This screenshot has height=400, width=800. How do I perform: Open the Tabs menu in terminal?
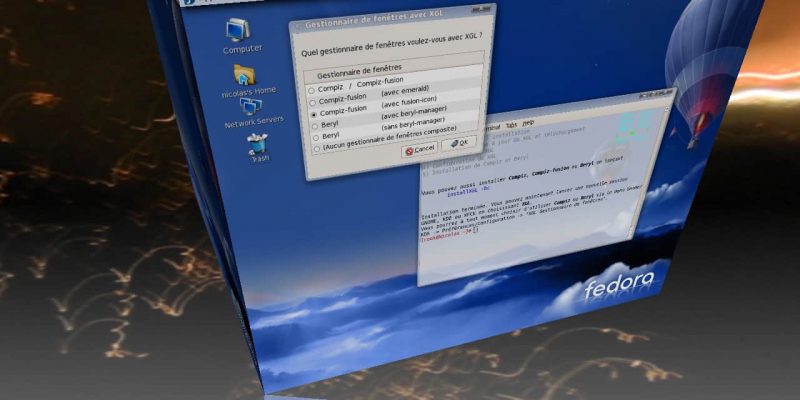pyautogui.click(x=511, y=125)
